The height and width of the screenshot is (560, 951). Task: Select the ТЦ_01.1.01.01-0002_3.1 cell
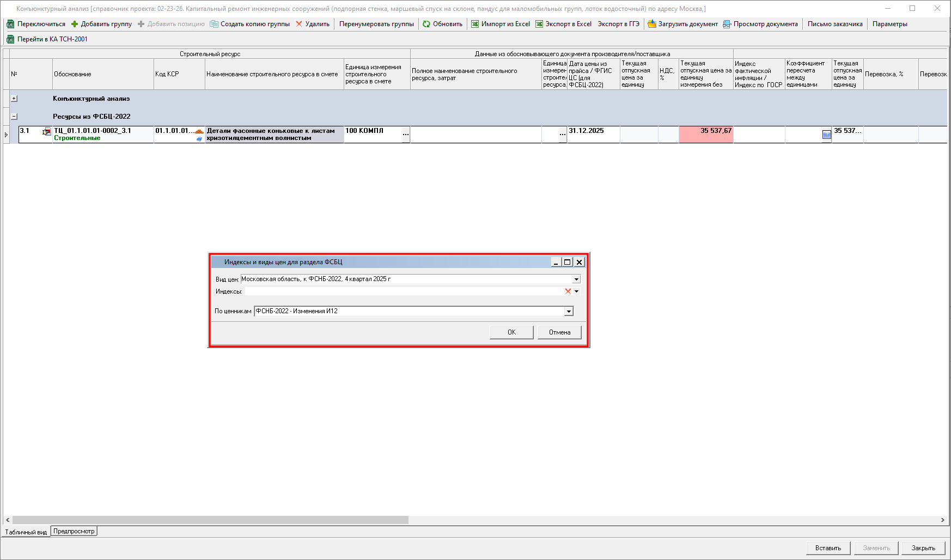click(x=103, y=135)
